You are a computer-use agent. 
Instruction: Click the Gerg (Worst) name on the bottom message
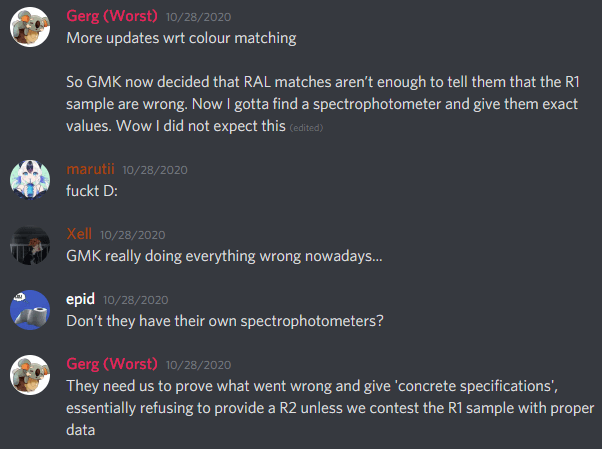click(112, 364)
